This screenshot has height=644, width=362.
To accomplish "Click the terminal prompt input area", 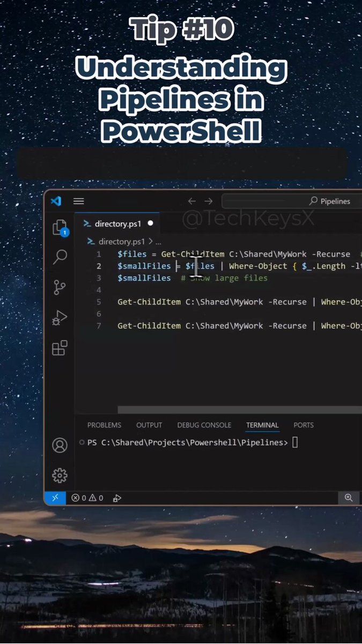I will tap(295, 443).
